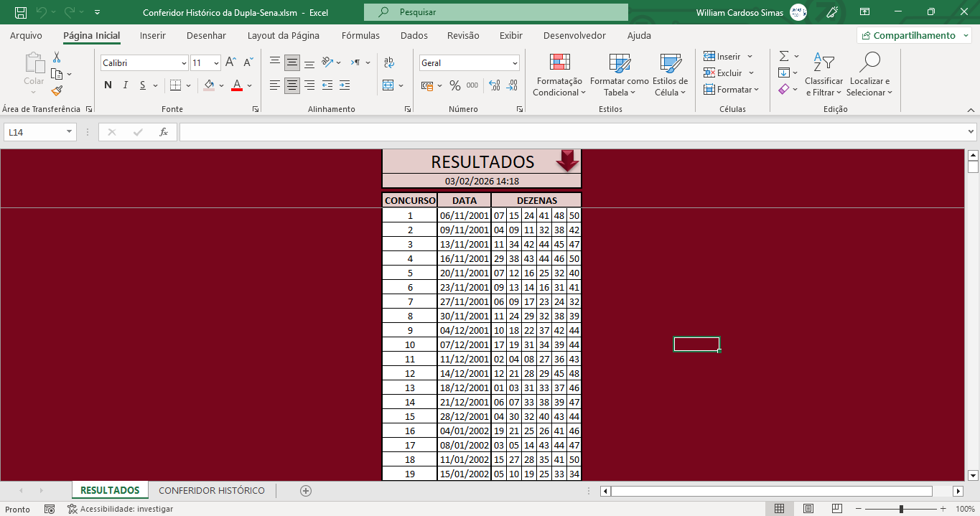
Task: Click the Copy icon in clipboard group
Action: click(57, 74)
